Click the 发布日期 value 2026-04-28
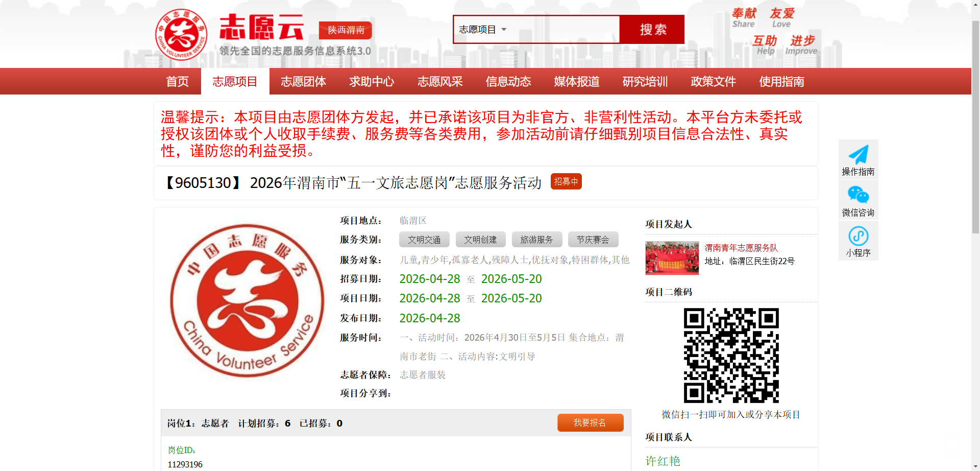 point(430,318)
